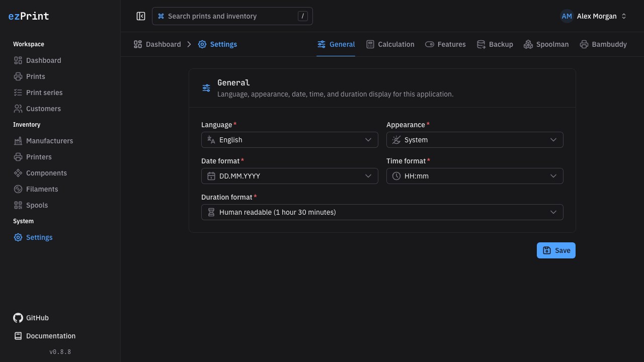Open the GitHub link
This screenshot has width=644, height=362.
(x=31, y=318)
